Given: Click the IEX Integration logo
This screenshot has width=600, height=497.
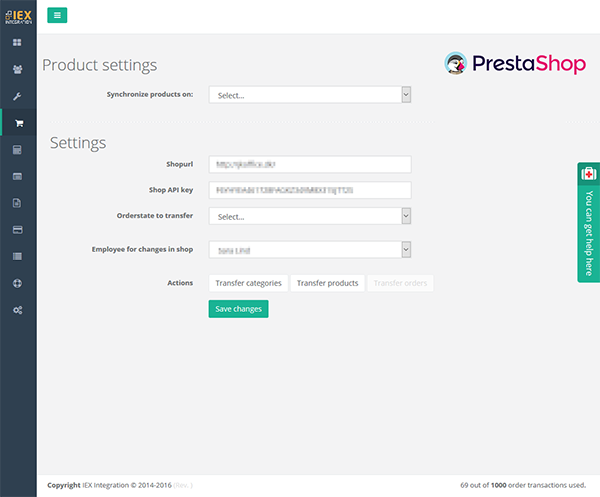Looking at the screenshot, I should (18, 15).
